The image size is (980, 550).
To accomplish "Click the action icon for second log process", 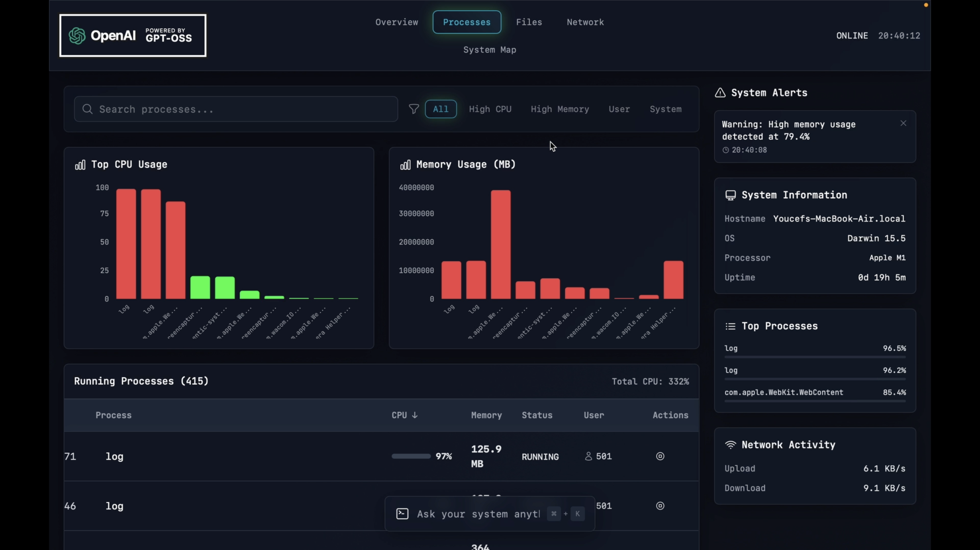I will (x=660, y=505).
